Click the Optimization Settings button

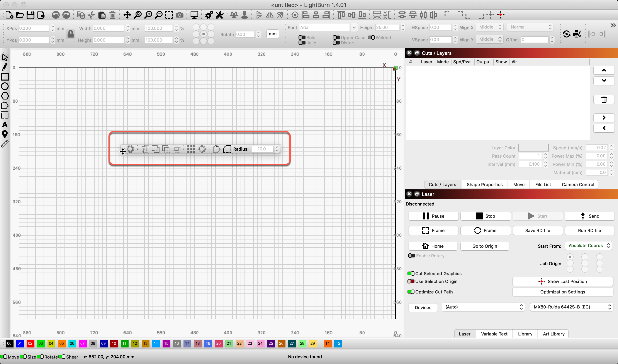pos(562,292)
